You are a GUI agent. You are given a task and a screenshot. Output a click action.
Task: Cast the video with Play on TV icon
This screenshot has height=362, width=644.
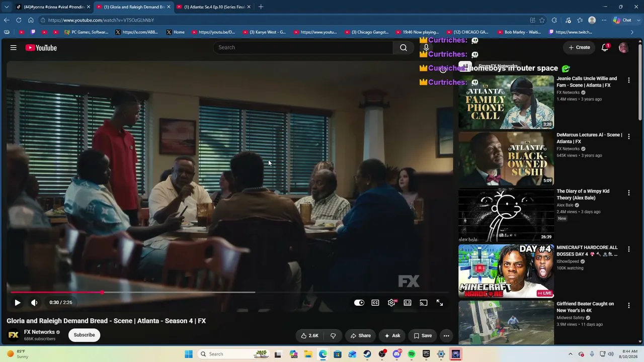[424, 303]
